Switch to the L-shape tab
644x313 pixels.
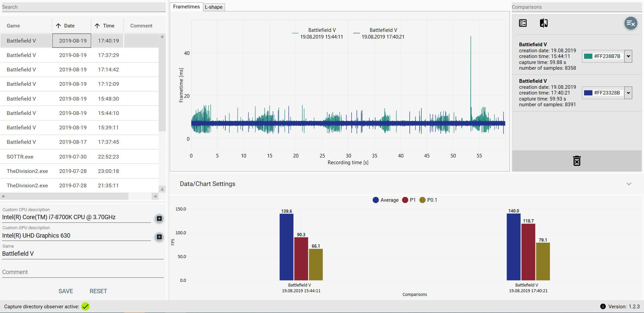[214, 7]
